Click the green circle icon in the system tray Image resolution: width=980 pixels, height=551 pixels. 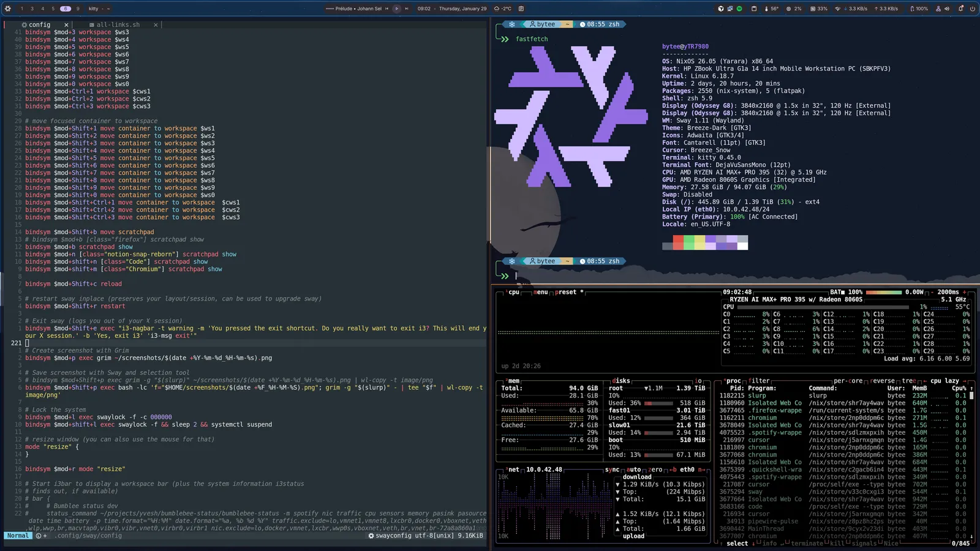pyautogui.click(x=739, y=9)
